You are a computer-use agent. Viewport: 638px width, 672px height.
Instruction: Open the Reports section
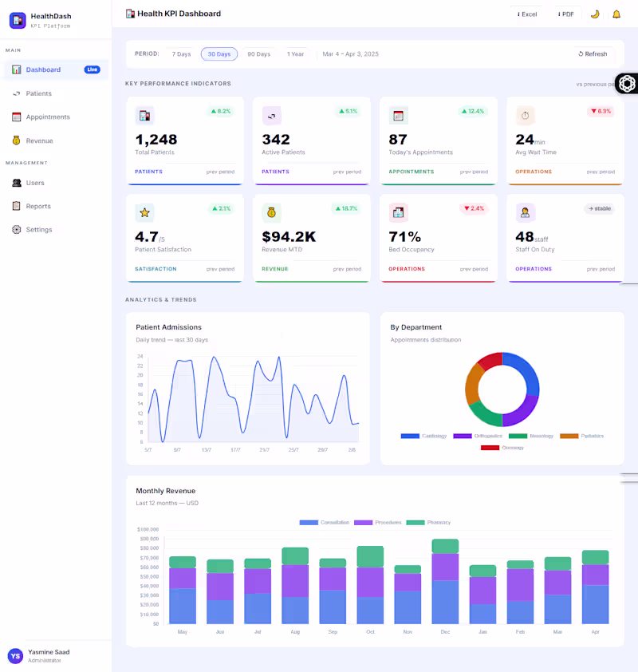click(x=56, y=206)
